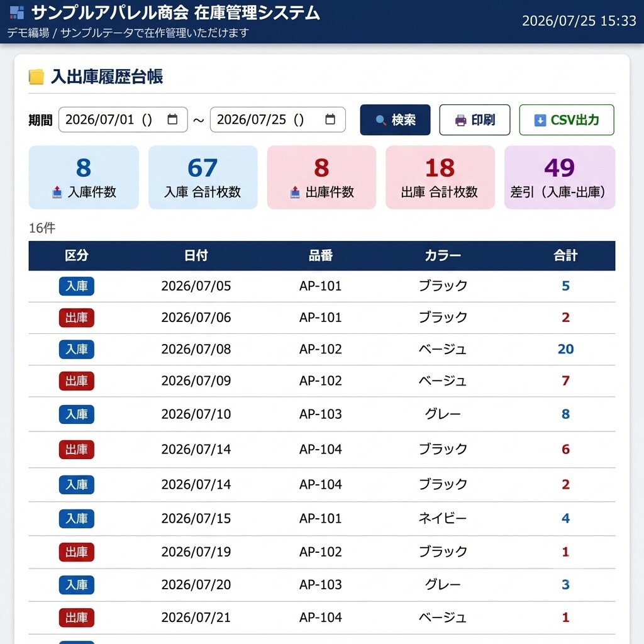Viewport: 644px width, 644px height.
Task: Click total 20 in 2026/07/08 row
Action: point(565,349)
